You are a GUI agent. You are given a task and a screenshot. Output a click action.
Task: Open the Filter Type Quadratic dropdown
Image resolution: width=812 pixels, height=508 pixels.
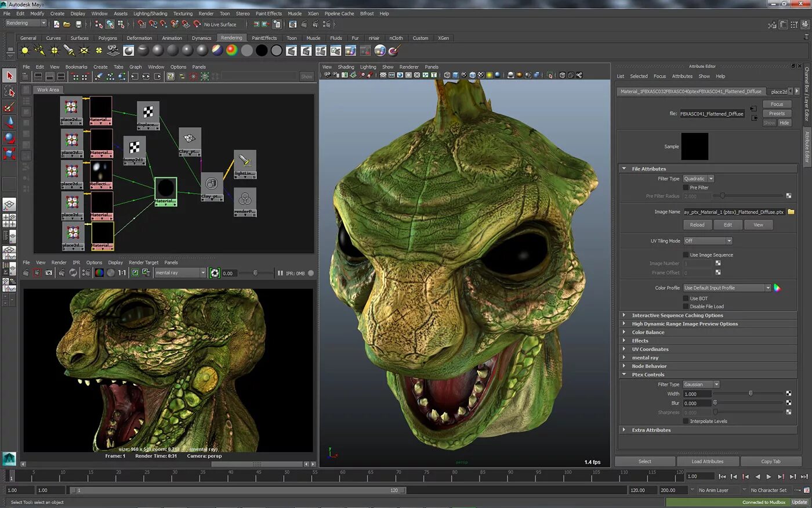[698, 179]
